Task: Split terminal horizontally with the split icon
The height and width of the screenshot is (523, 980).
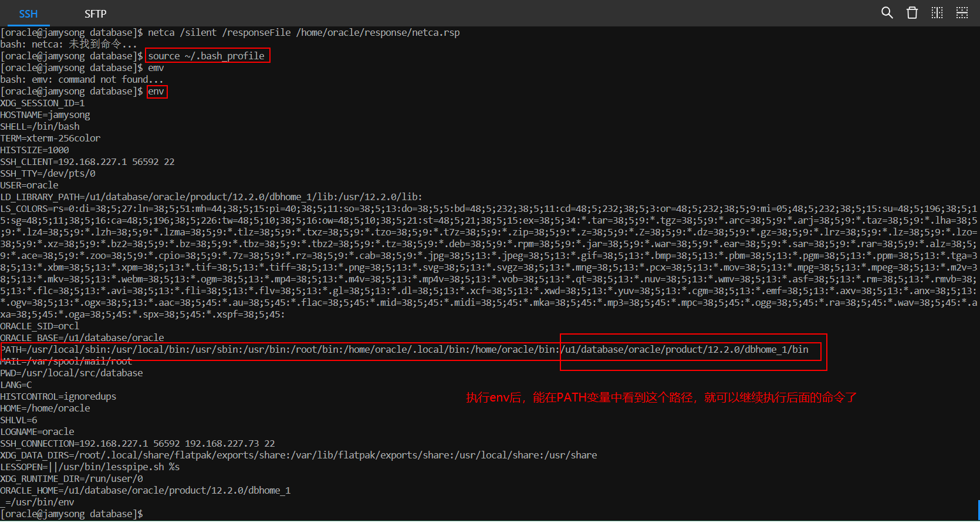Action: coord(962,13)
